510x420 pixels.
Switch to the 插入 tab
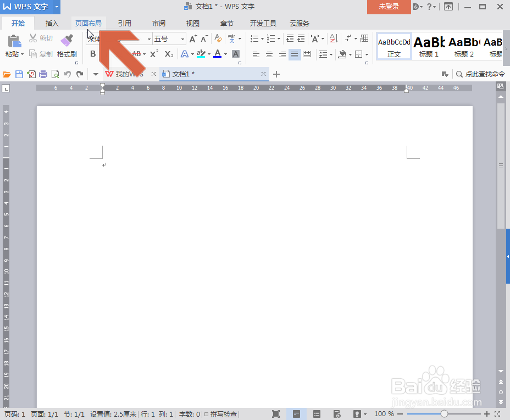(x=52, y=24)
